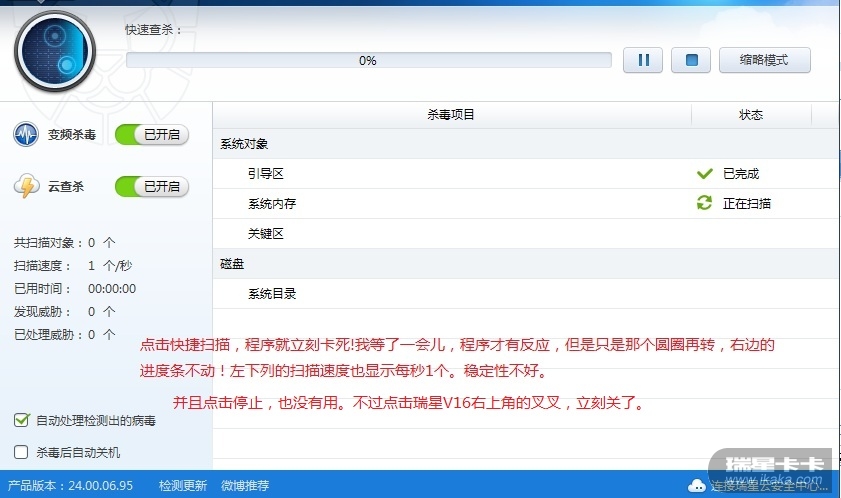Viewport: 841px width, 498px height.
Task: Click the 产品版本 24.00.06.95 text
Action: tap(70, 485)
